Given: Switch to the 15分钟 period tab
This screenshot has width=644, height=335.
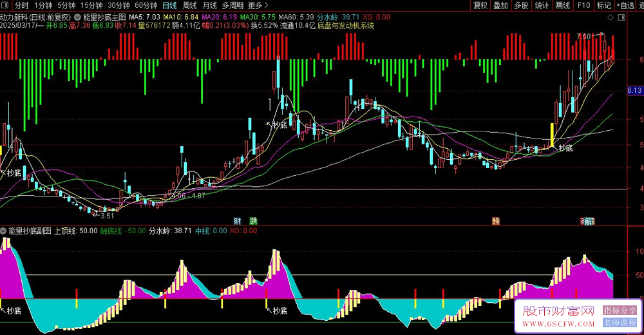Looking at the screenshot, I should (x=91, y=5).
